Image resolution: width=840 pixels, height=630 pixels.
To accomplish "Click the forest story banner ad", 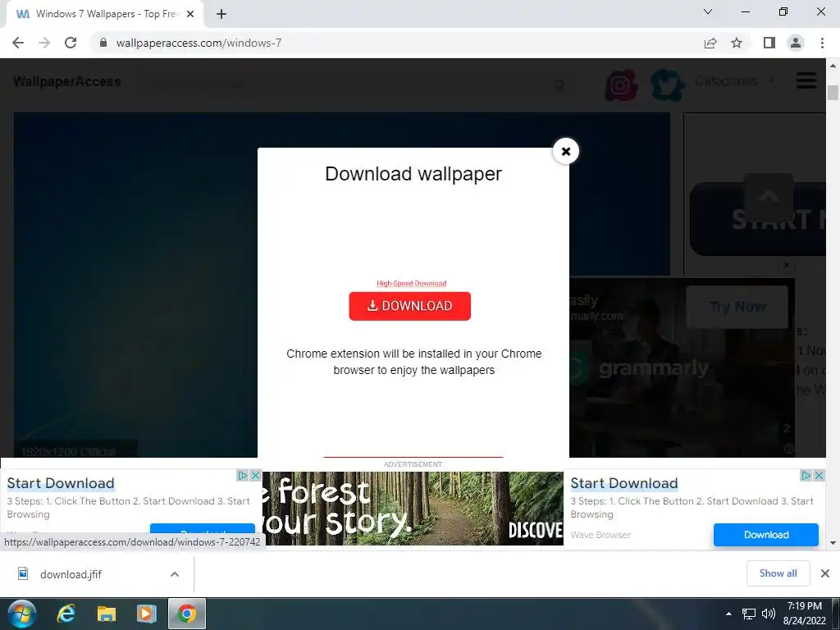I will point(413,509).
